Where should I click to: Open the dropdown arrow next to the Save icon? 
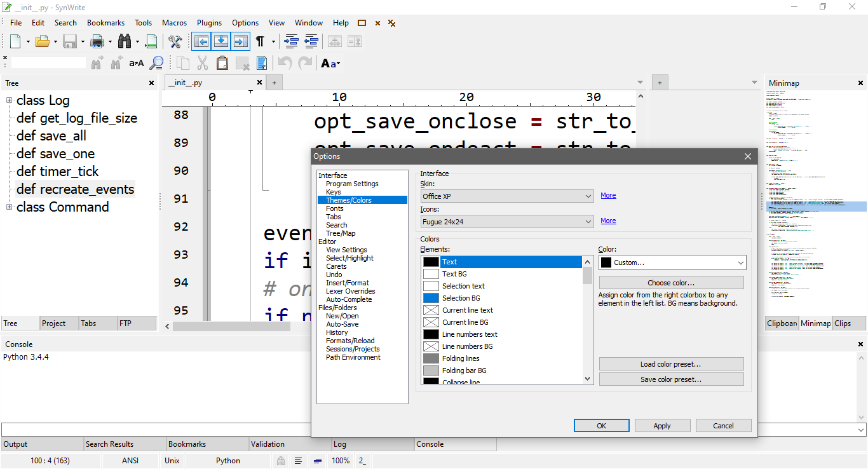tap(83, 42)
